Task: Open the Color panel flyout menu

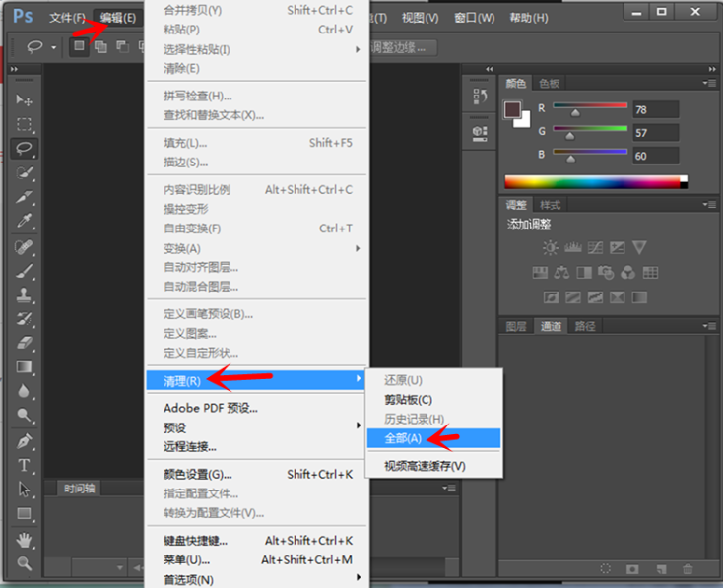Action: tap(709, 84)
